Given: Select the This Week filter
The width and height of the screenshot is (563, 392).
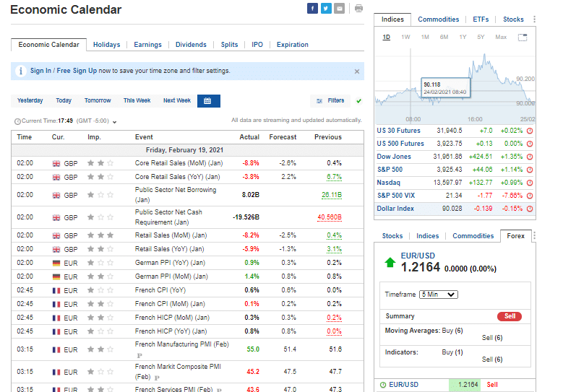Looking at the screenshot, I should coord(137,100).
